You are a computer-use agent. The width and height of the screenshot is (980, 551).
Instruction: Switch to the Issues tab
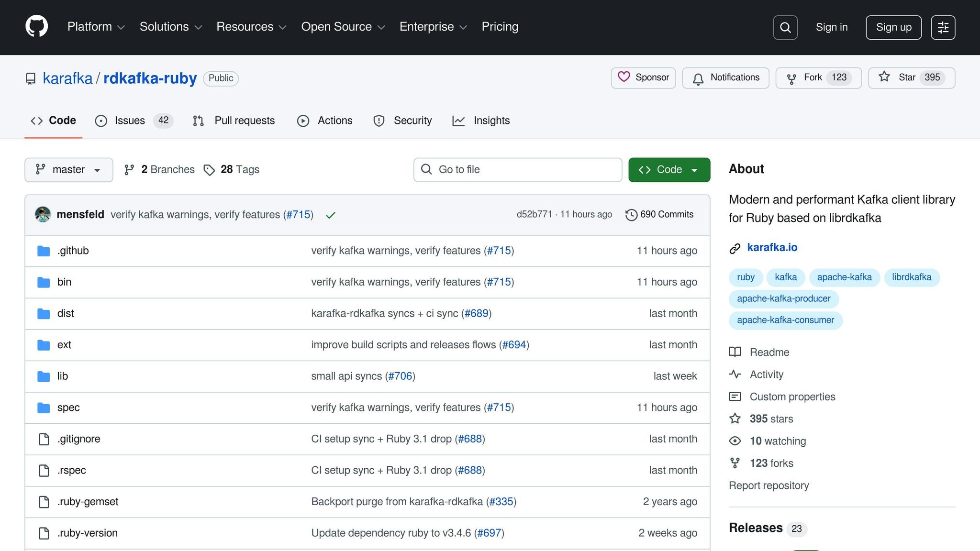coord(129,121)
